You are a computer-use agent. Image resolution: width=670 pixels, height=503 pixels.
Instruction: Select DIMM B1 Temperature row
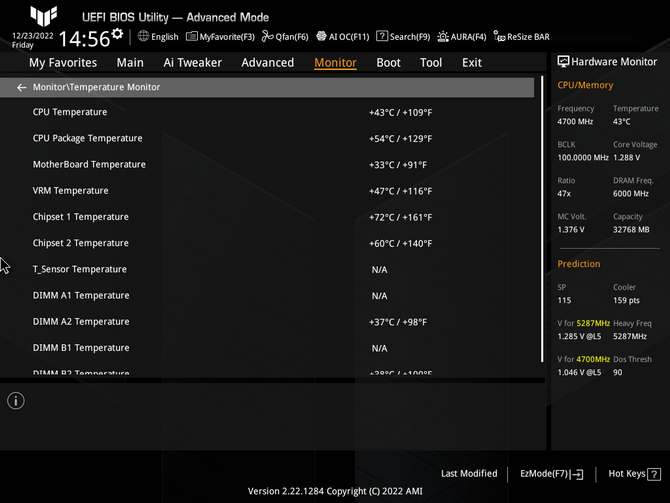tap(267, 348)
